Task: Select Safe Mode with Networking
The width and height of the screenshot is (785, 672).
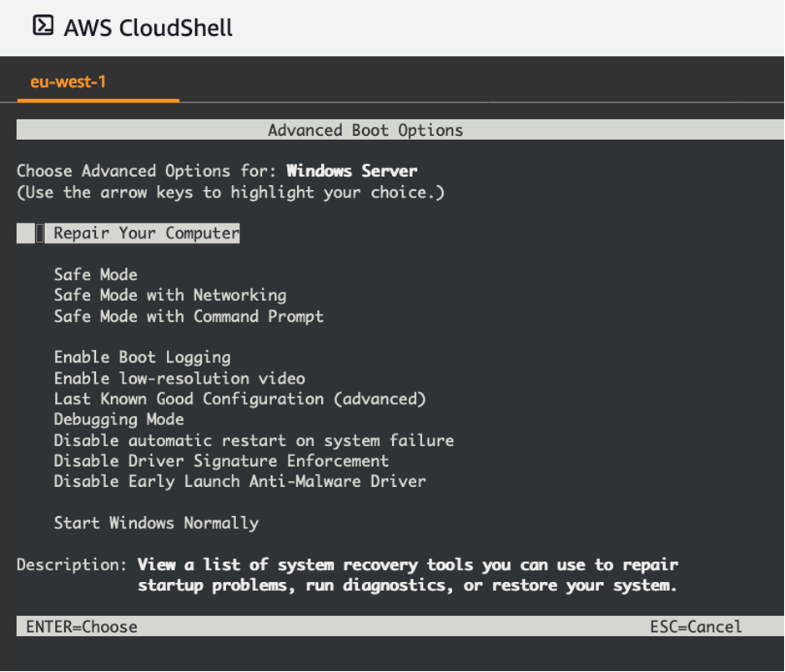Action: point(169,295)
